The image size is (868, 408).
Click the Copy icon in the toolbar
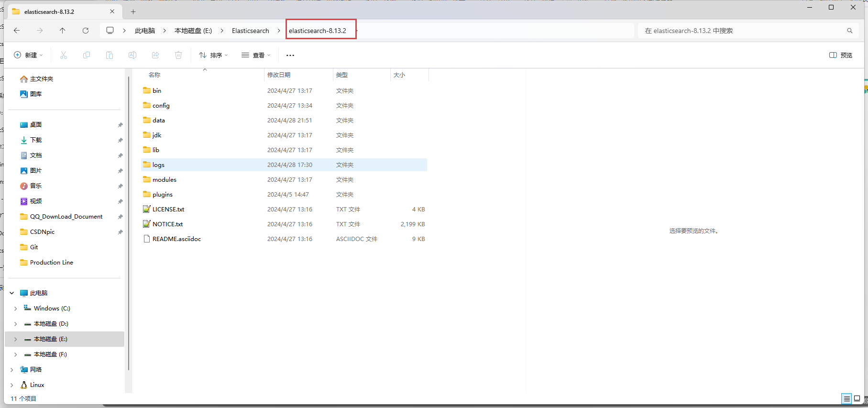point(87,55)
